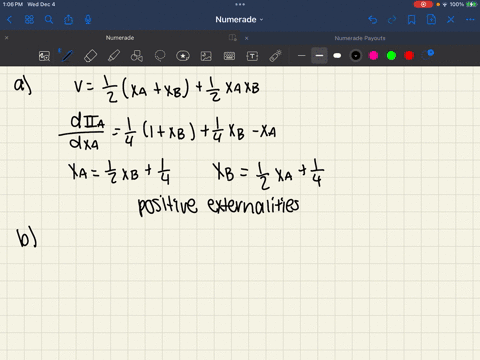Select the black pen color
This screenshot has height=360, width=480.
click(x=356, y=56)
